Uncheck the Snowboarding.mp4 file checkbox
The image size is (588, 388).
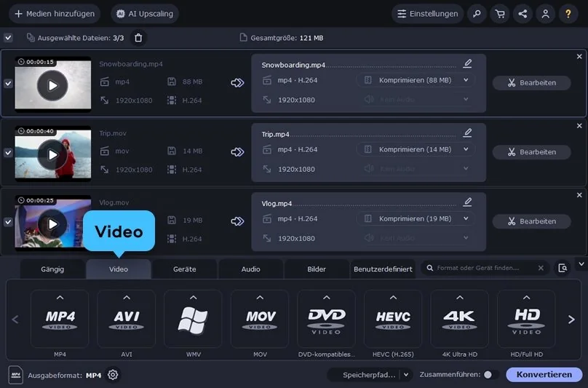[x=8, y=83]
